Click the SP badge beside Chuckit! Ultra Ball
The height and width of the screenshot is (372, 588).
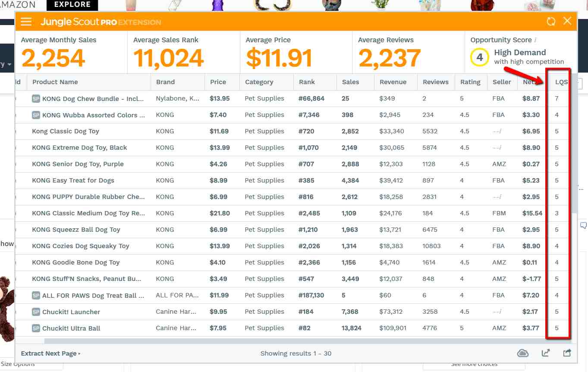click(x=36, y=328)
